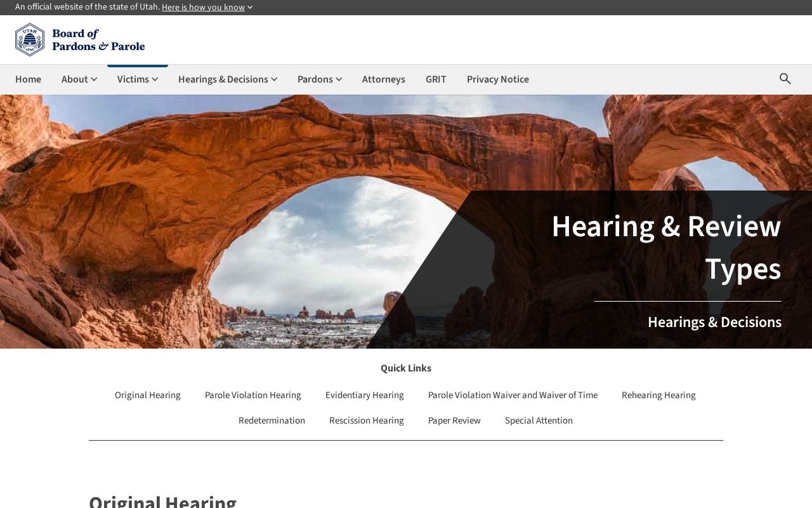Screen dimensions: 812x508
Task: Jump to Special Attention quick link
Action: click(x=539, y=420)
